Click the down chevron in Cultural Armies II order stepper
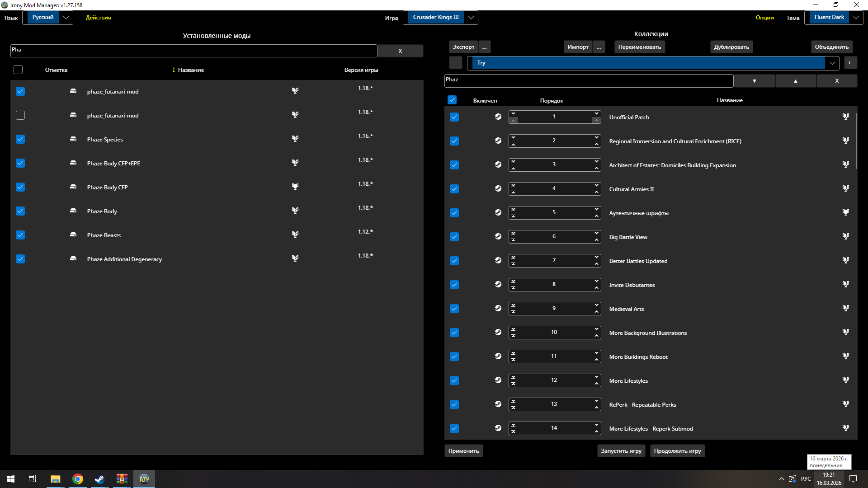The width and height of the screenshot is (868, 488). pos(597,185)
